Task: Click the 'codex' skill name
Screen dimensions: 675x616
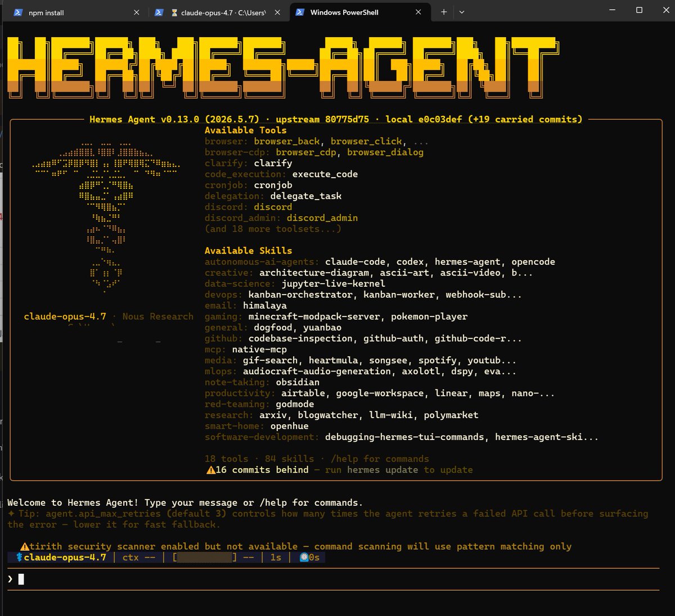Action: pos(410,262)
